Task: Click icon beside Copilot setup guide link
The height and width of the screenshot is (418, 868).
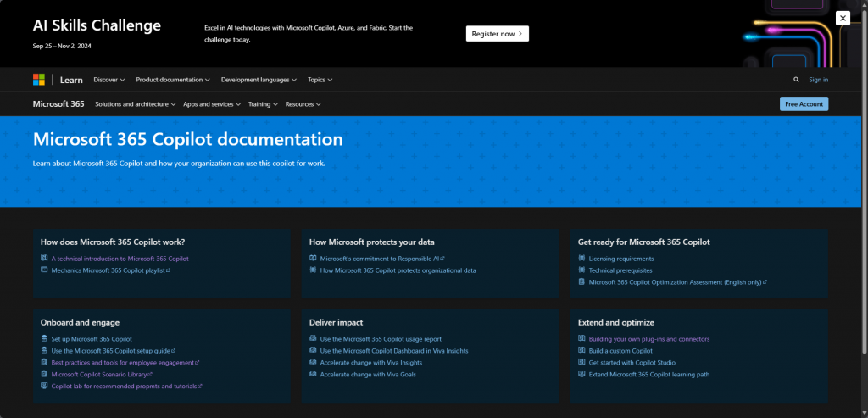Action: (44, 350)
